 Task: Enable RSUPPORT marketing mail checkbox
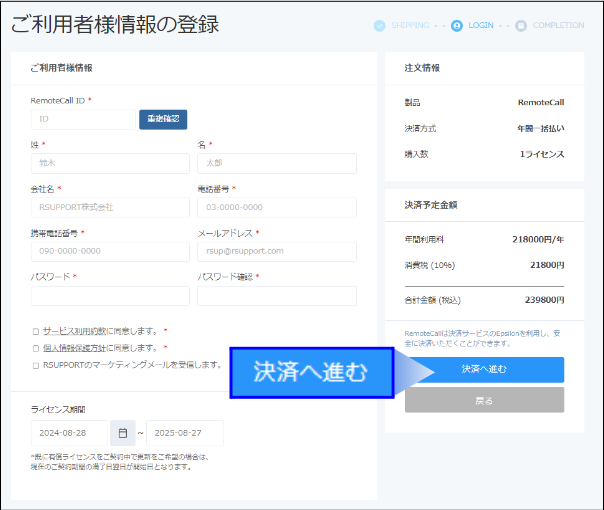[x=36, y=365]
